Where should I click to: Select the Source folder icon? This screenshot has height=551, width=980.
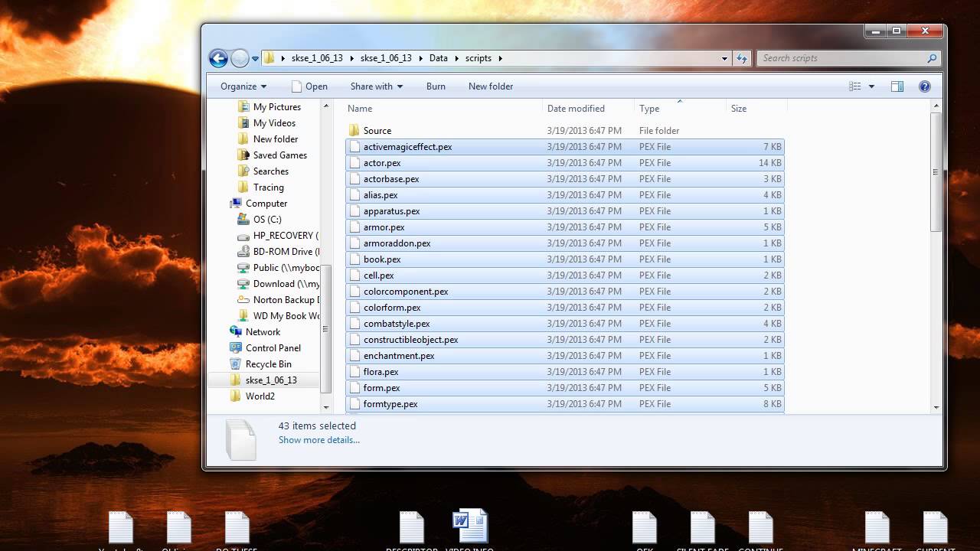pyautogui.click(x=354, y=131)
